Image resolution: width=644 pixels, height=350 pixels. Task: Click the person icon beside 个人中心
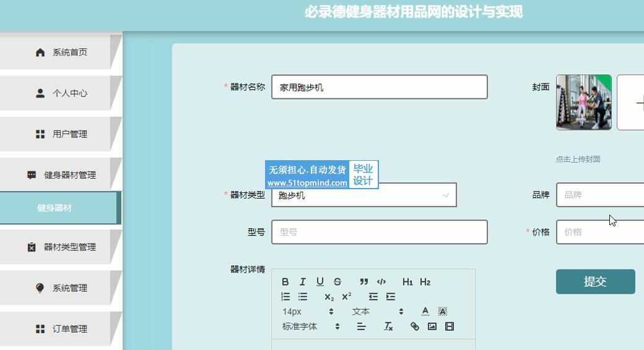(x=40, y=93)
